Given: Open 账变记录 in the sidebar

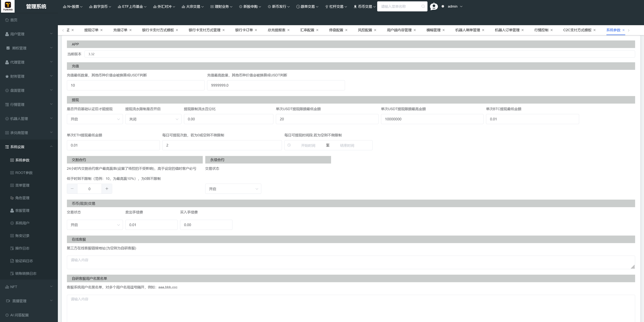Looking at the screenshot, I should pos(29,236).
